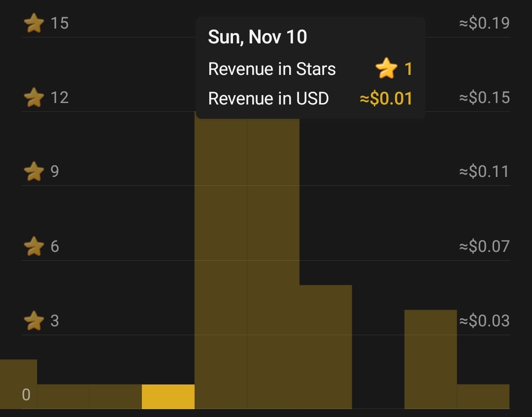The image size is (532, 417).
Task: Click the "Revenue in Stars" tooltip row
Action: coord(272,69)
